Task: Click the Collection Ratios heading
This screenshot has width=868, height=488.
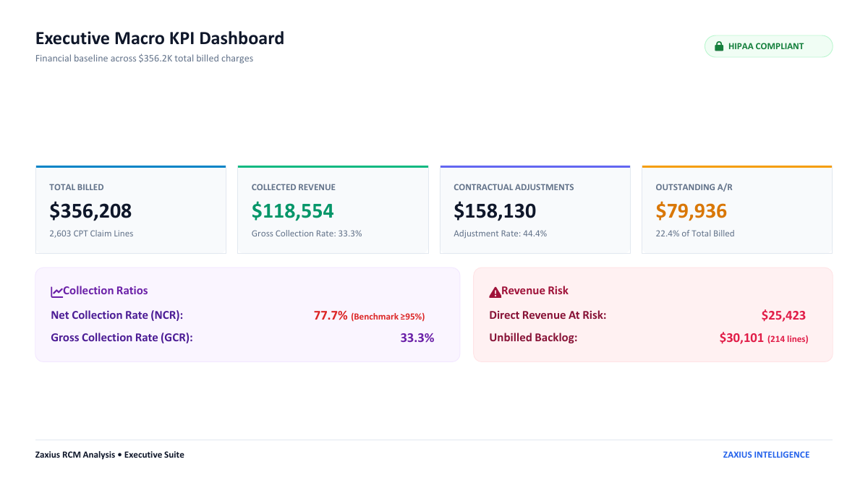Action: [106, 291]
